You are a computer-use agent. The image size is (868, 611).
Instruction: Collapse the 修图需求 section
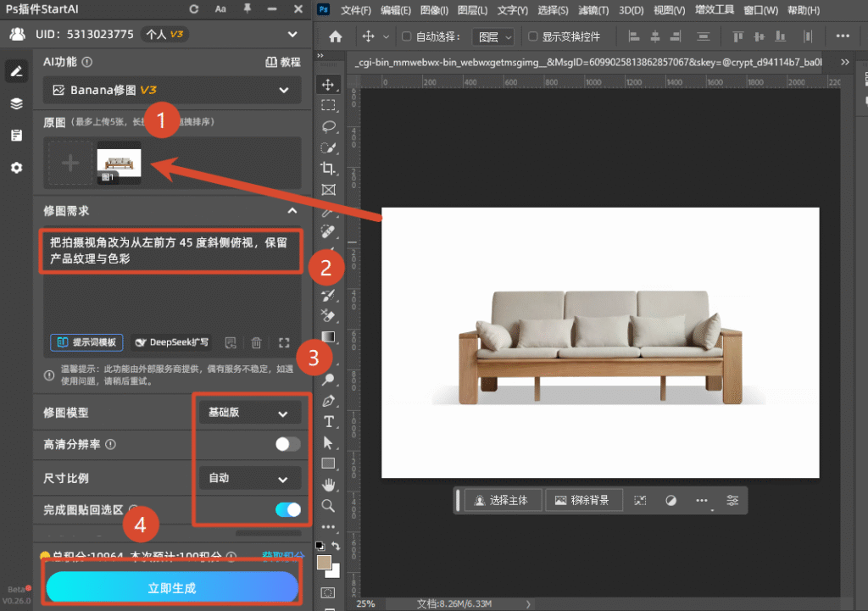(x=292, y=211)
